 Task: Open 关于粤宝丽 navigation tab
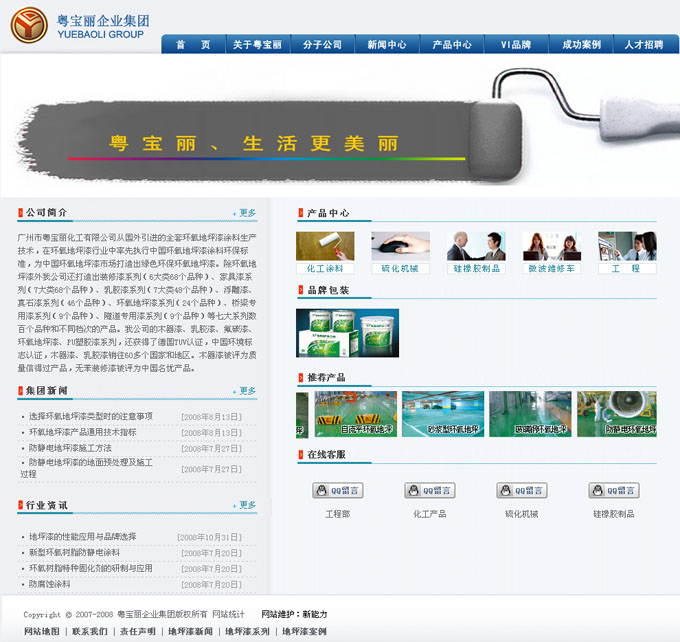point(257,45)
